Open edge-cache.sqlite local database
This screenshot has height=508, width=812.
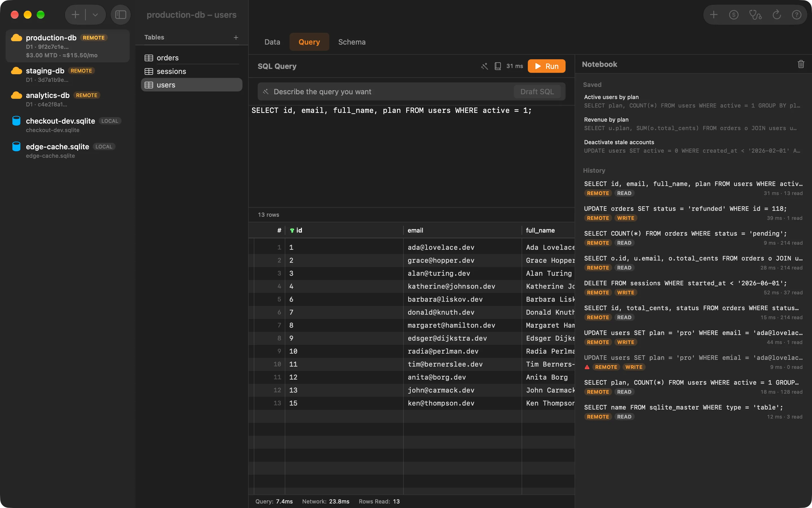click(x=67, y=151)
